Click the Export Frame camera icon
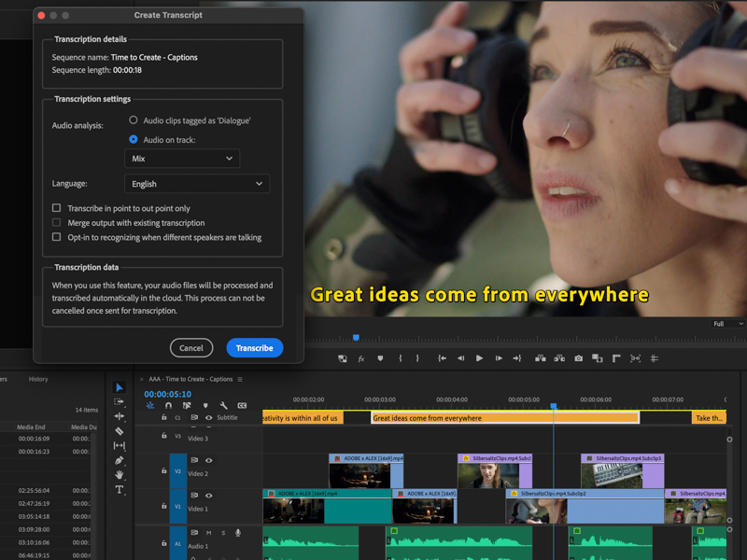 pos(579,358)
